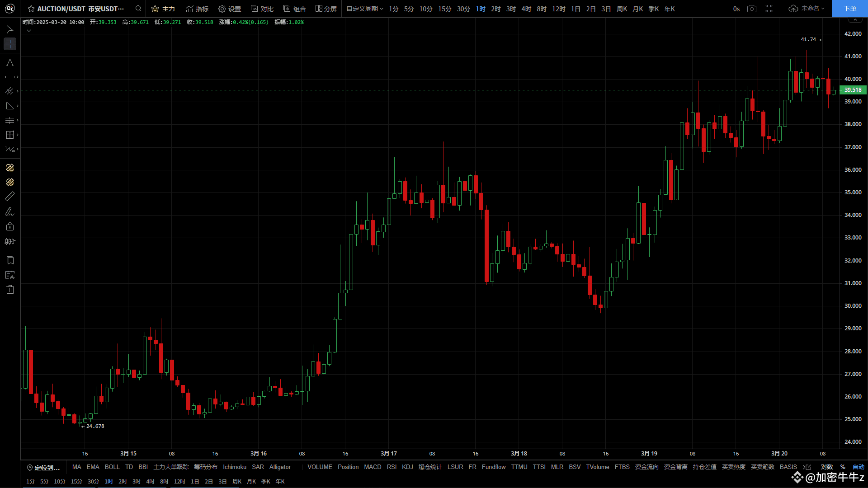The width and height of the screenshot is (868, 488).
Task: Click the locate target icon 定位到
Action: click(x=30, y=468)
